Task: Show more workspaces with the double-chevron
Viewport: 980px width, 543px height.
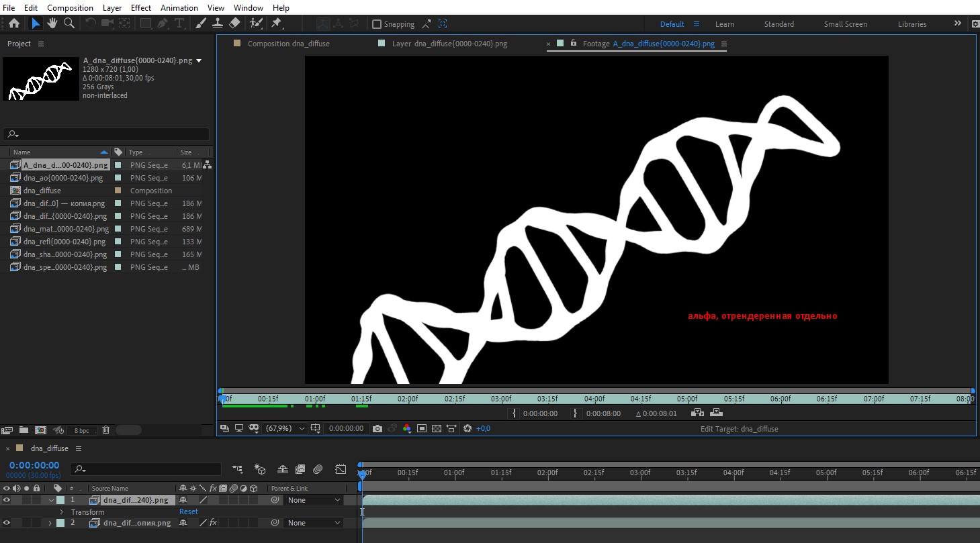Action: pyautogui.click(x=957, y=23)
